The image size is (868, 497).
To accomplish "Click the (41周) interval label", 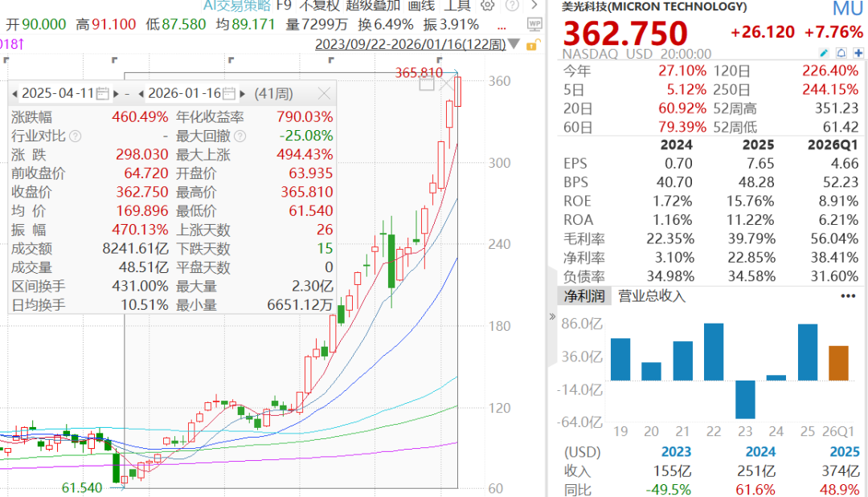I will pyautogui.click(x=273, y=93).
